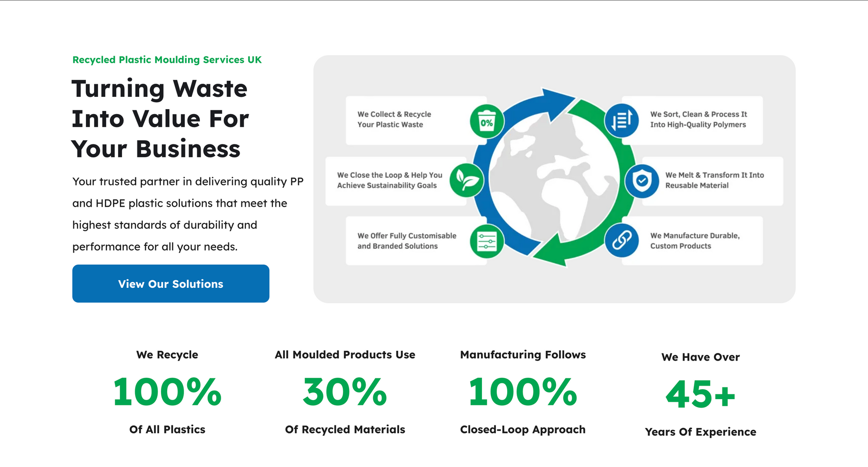Click the green customisation sliders icon
Image resolution: width=868 pixels, height=467 pixels.
coord(486,241)
